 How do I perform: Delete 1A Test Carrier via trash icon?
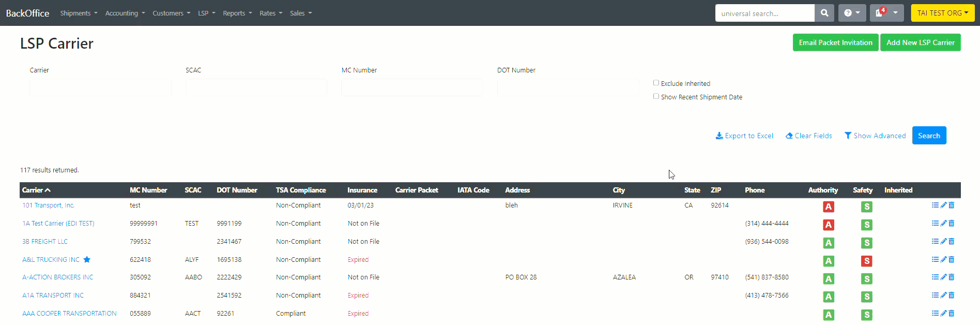point(952,224)
